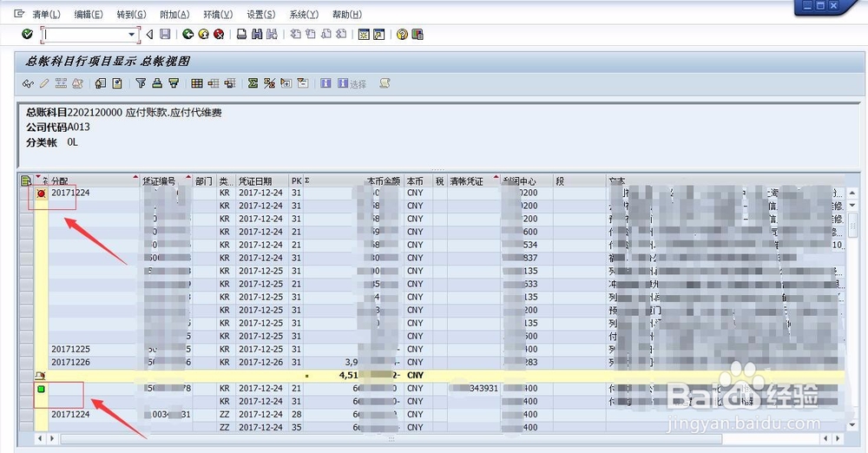This screenshot has height=453, width=868.
Task: Click the green cleared-item status icon
Action: [41, 389]
